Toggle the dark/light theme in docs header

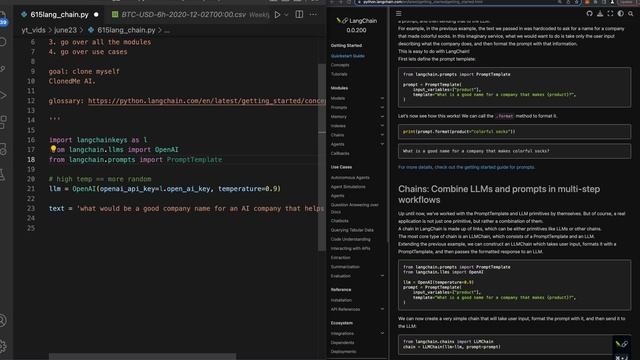pyautogui.click(x=620, y=13)
